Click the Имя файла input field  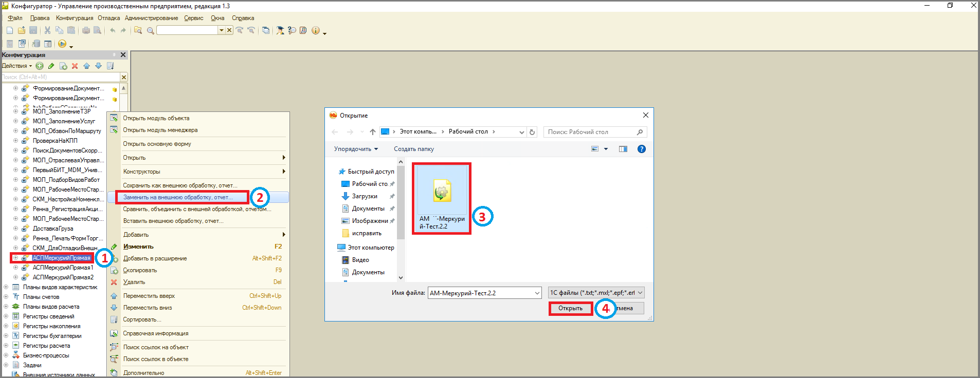pos(481,293)
